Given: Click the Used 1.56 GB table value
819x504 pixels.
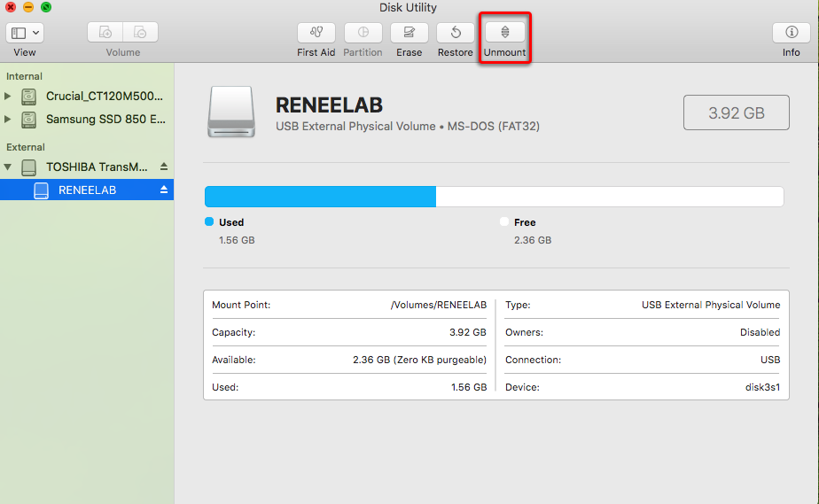Looking at the screenshot, I should [469, 387].
